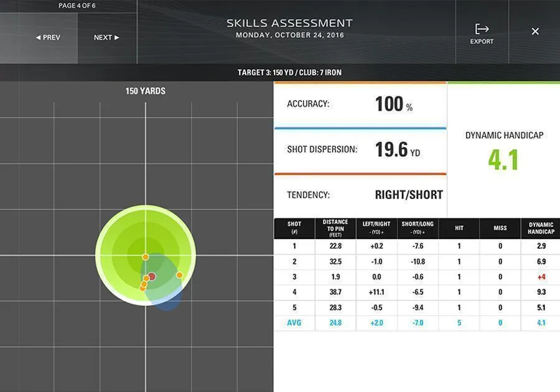Click the Left/Right column header
This screenshot has height=392, width=560.
(x=376, y=228)
